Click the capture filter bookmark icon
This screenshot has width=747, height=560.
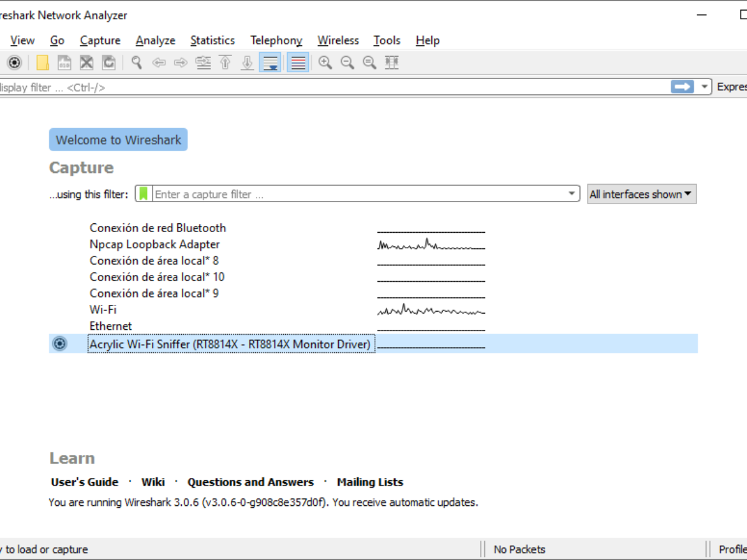click(144, 194)
